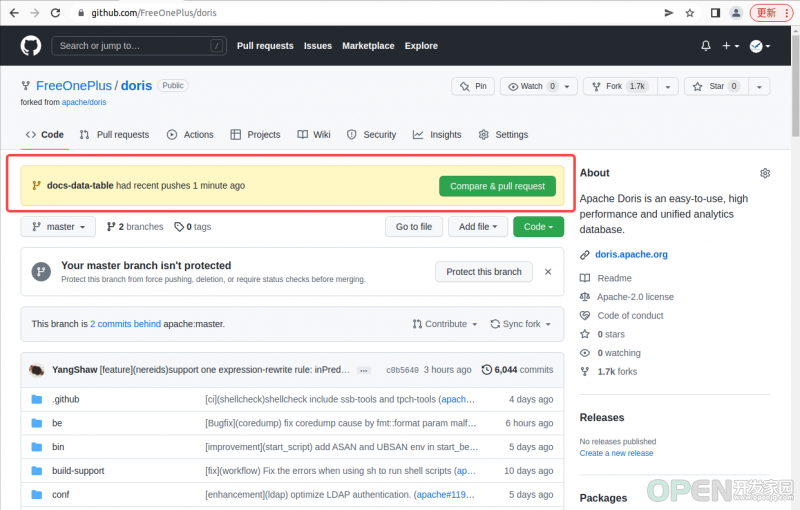Open build-support folder

(78, 471)
